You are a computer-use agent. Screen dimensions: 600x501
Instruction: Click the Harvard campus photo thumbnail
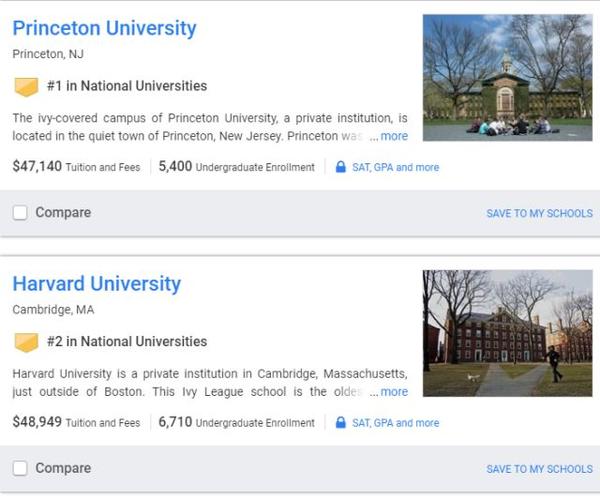pos(507,333)
